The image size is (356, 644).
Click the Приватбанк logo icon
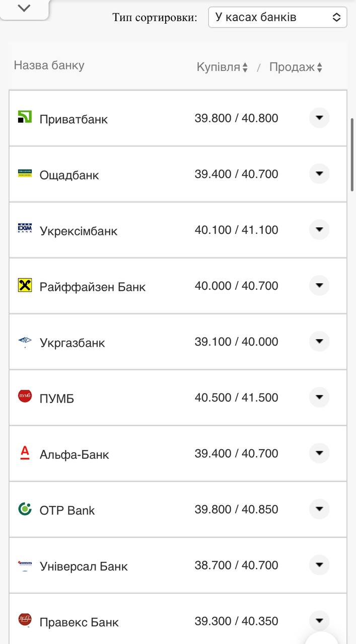tap(25, 117)
